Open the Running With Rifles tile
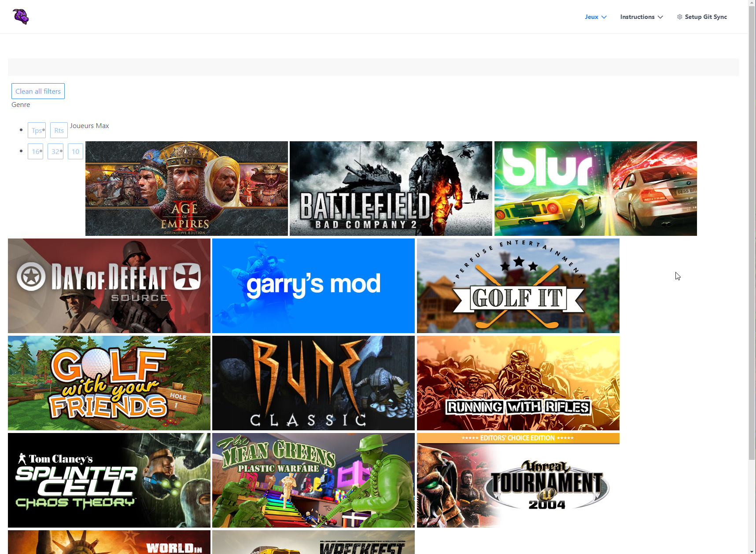Viewport: 756px width, 554px height. pyautogui.click(x=518, y=383)
